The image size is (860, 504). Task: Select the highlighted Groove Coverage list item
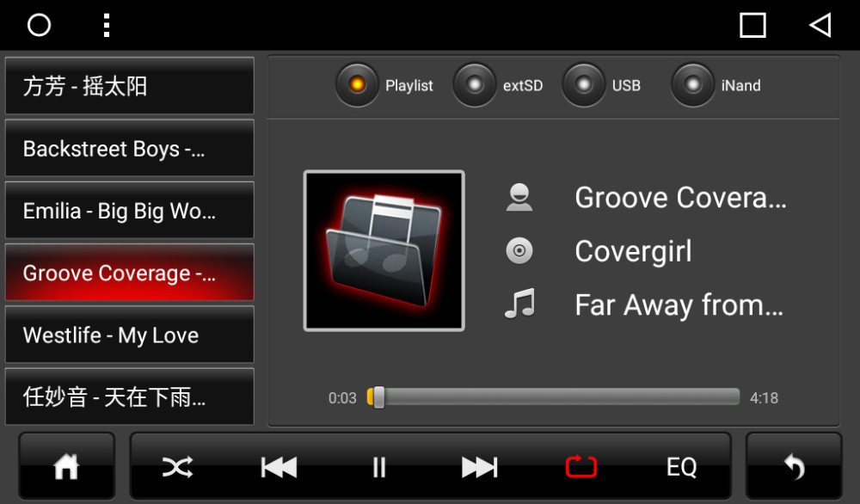(x=130, y=273)
